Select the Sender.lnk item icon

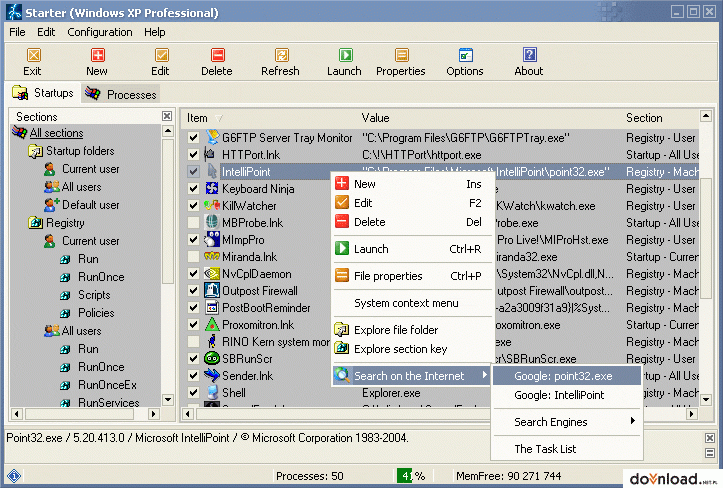click(x=212, y=375)
